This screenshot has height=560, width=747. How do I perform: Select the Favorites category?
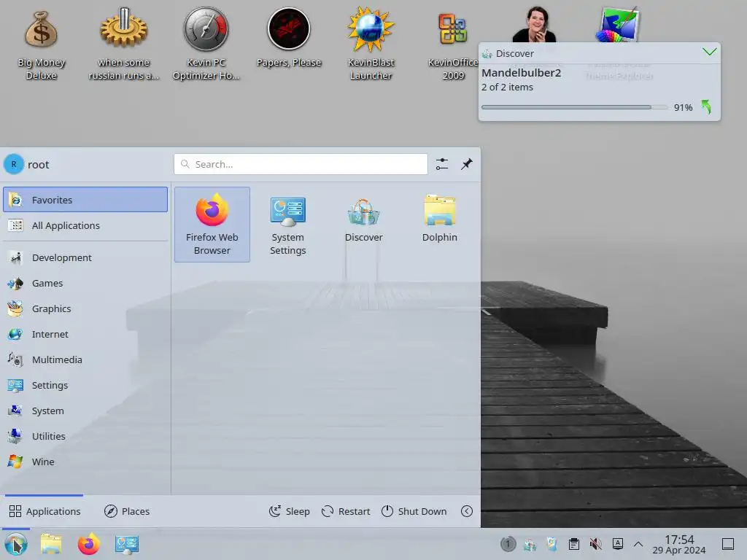pos(85,200)
